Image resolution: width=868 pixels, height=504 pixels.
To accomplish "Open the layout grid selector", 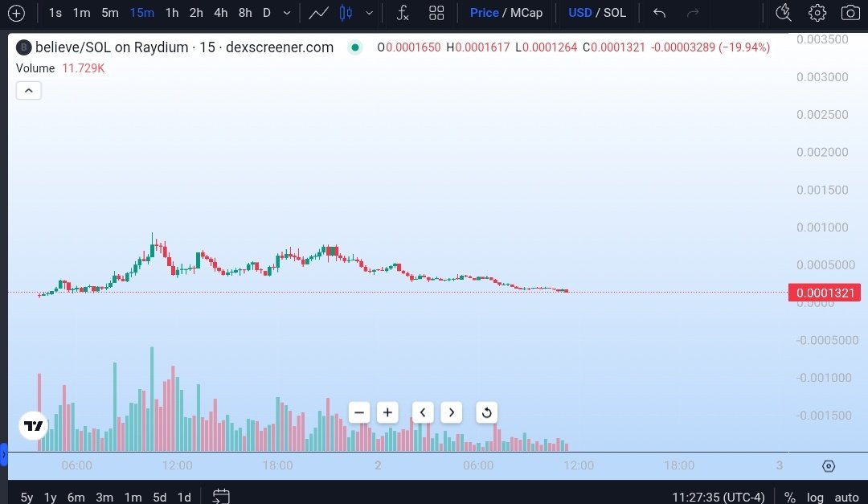I will tap(436, 13).
